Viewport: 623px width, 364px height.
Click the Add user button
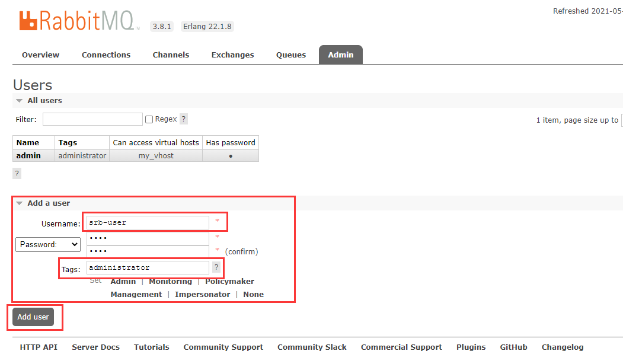click(33, 317)
